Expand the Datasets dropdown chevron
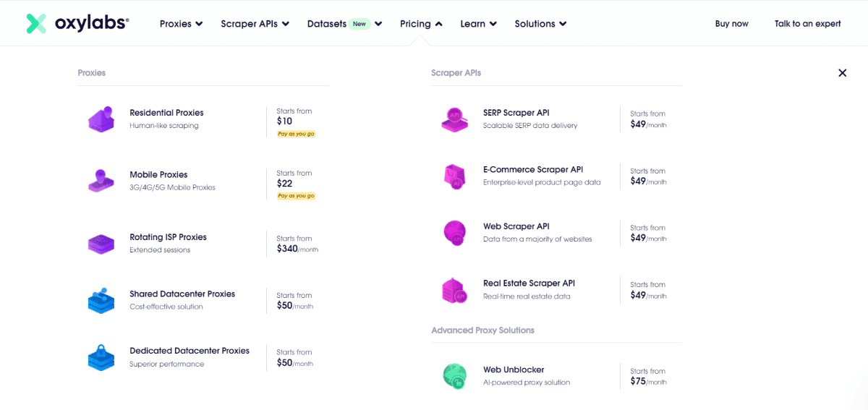868x410 pixels. click(x=378, y=24)
